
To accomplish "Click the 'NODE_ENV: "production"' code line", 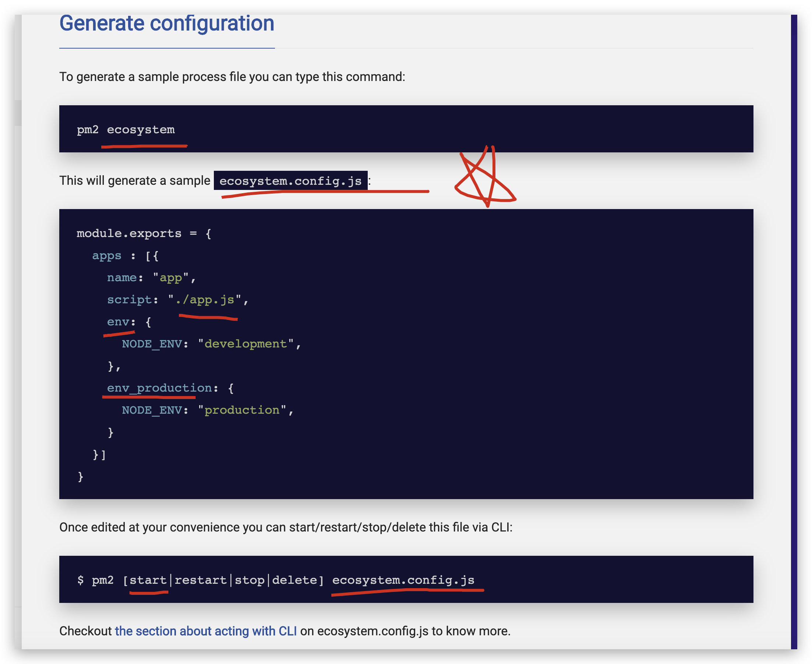I will pos(208,410).
